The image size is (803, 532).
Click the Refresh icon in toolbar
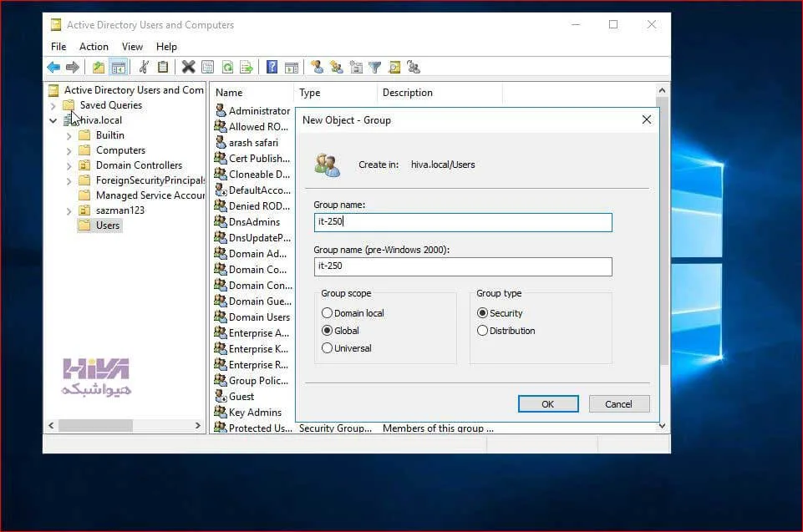pos(227,67)
